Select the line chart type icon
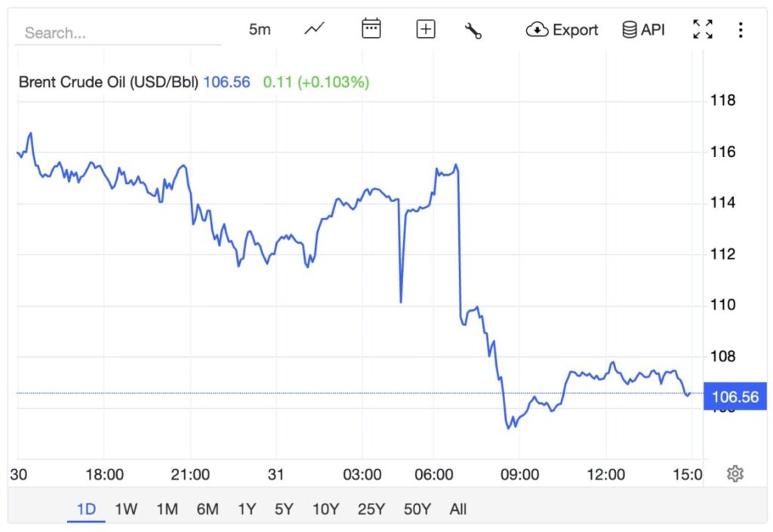773x532 pixels. (x=314, y=29)
